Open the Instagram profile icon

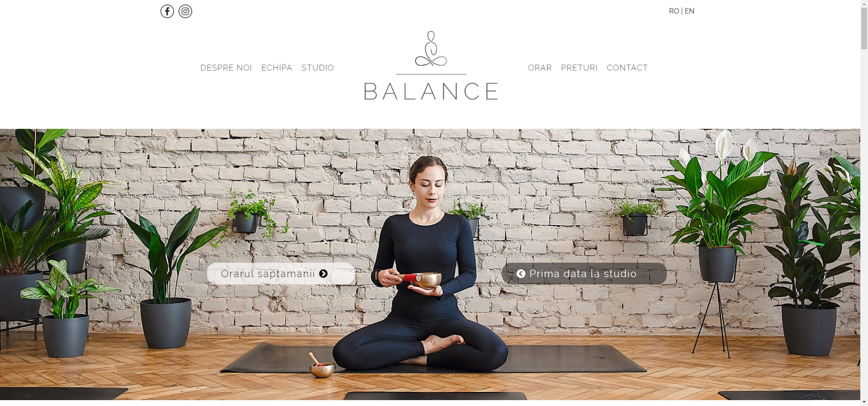click(185, 11)
